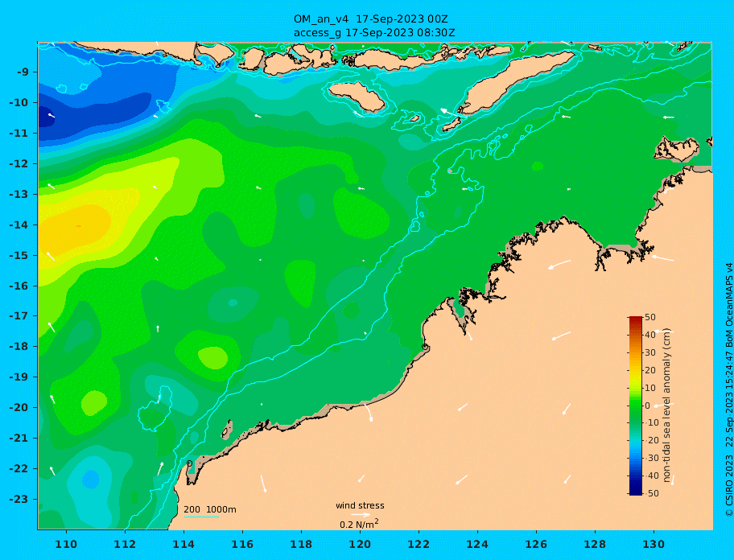Click the dark blue low anomaly near -10.5

(47, 117)
